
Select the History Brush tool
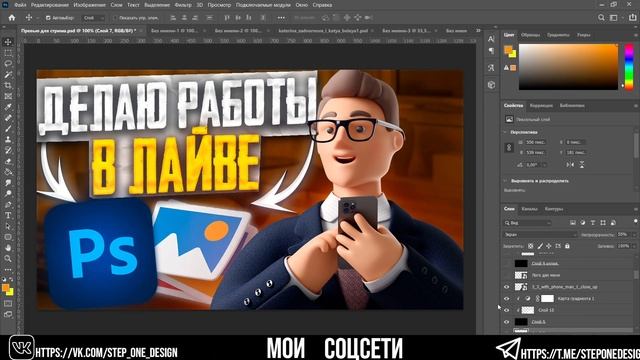click(8, 150)
